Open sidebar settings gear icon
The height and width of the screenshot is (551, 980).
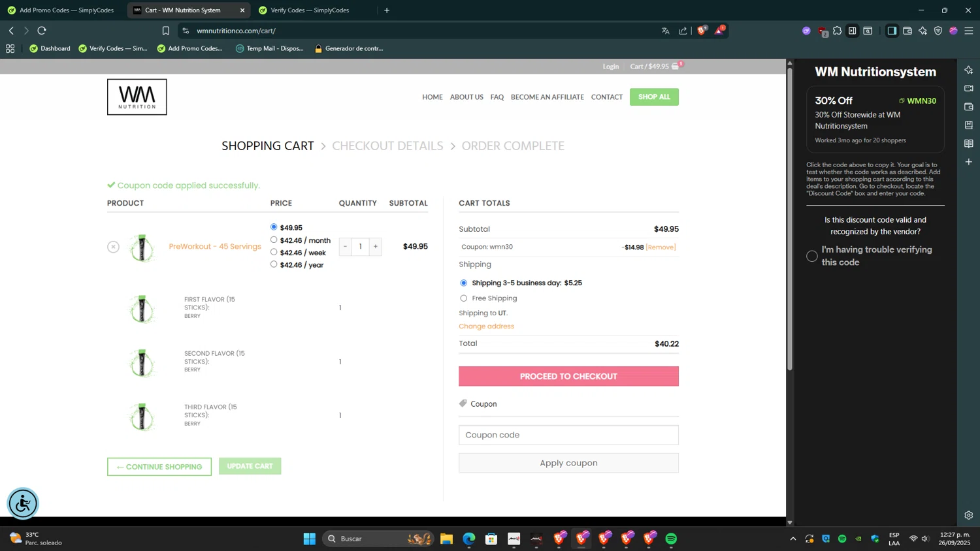click(969, 515)
